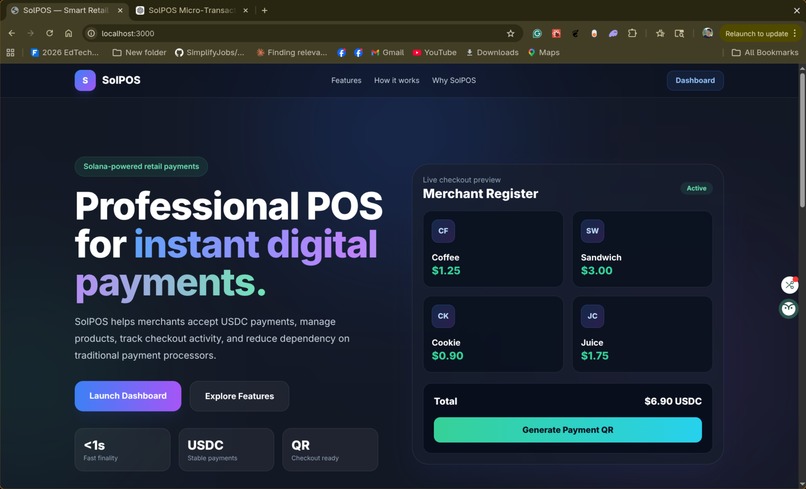Click the Cookie price $0.90
Image resolution: width=806 pixels, height=489 pixels.
[x=447, y=356]
